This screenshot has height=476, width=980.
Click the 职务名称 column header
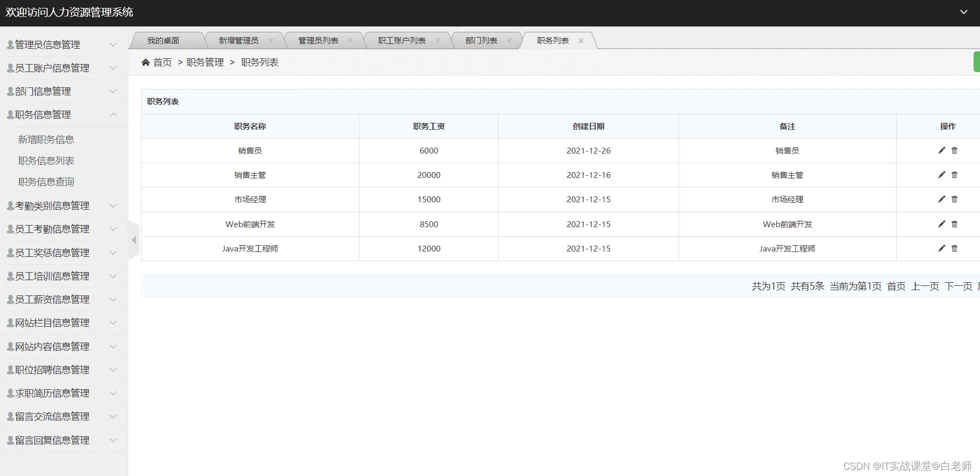(x=250, y=127)
